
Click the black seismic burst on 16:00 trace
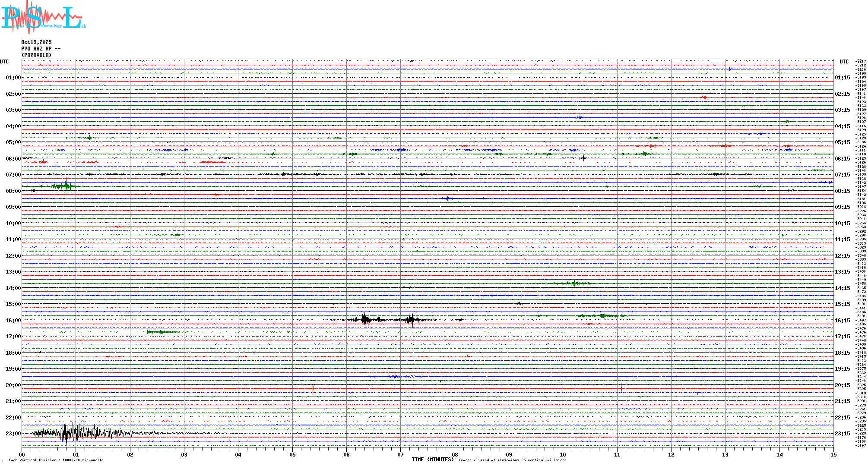(x=366, y=320)
